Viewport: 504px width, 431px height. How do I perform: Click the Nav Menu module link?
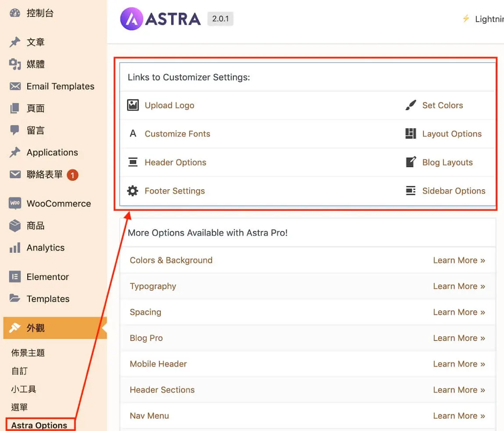point(149,416)
